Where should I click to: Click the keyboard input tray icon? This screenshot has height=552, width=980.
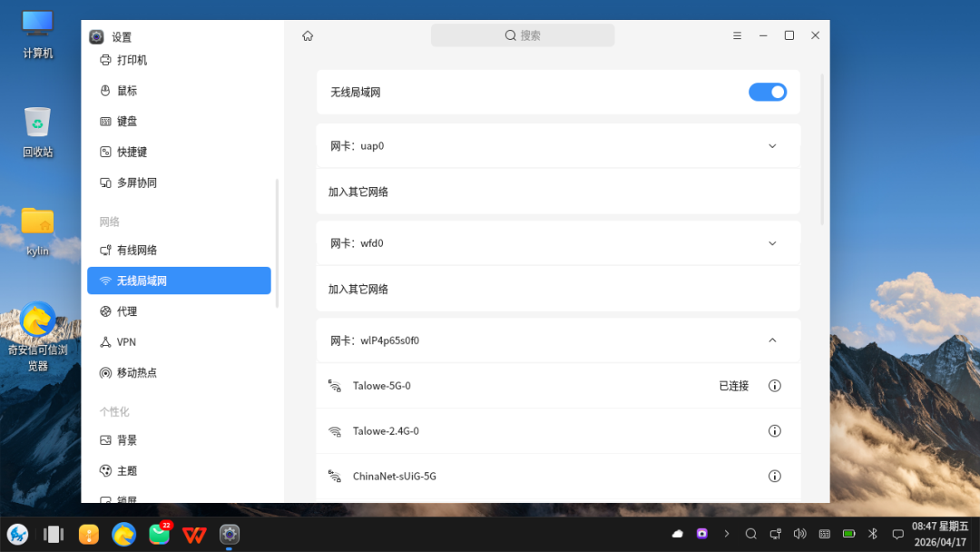pos(824,534)
